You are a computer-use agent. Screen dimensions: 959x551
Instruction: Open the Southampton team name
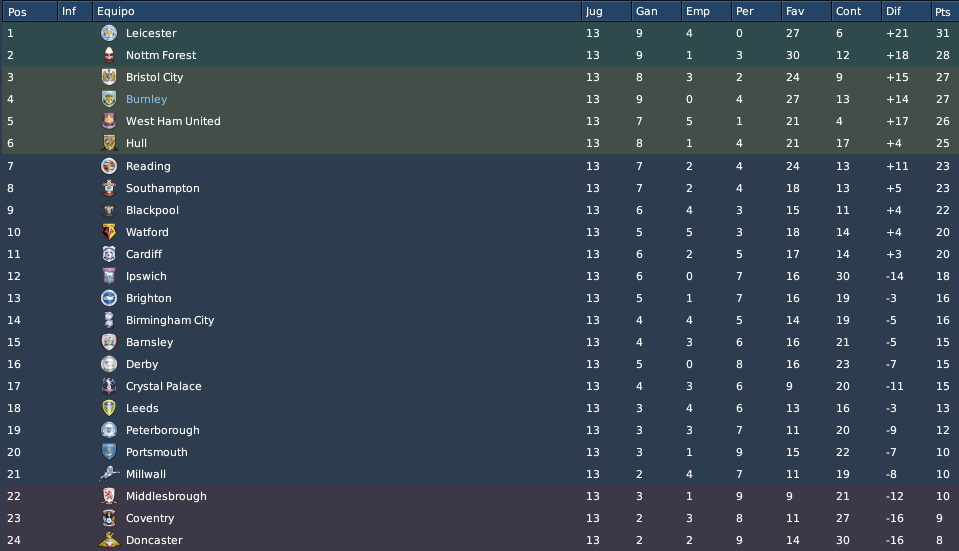point(163,188)
